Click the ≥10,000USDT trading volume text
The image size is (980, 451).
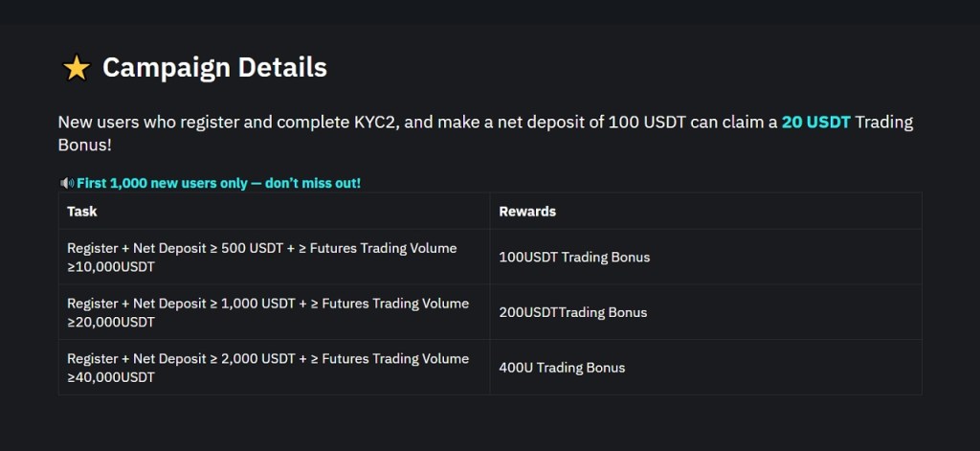(110, 266)
